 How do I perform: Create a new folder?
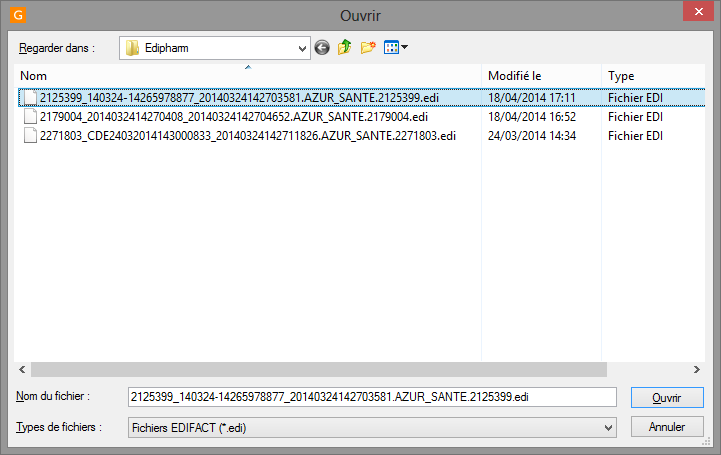[368, 47]
